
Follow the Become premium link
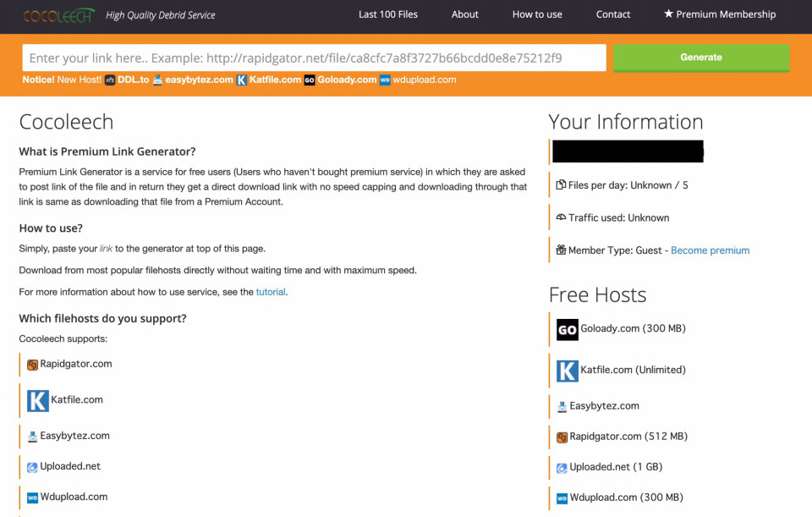click(710, 250)
